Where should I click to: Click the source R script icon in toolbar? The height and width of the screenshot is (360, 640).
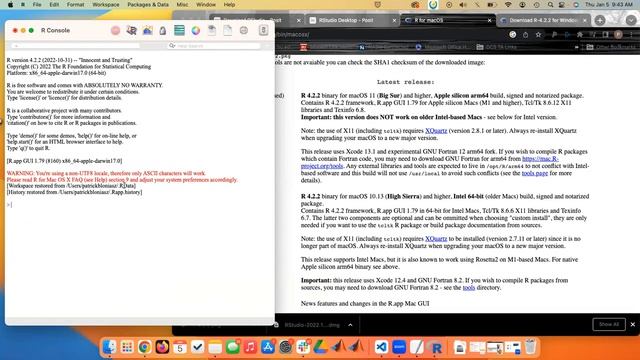coord(131,30)
